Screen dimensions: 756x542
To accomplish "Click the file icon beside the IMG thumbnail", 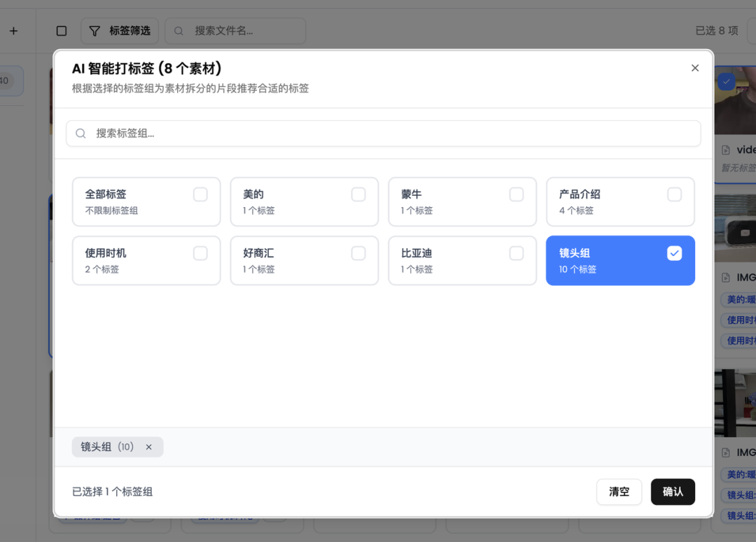I will pos(724,277).
